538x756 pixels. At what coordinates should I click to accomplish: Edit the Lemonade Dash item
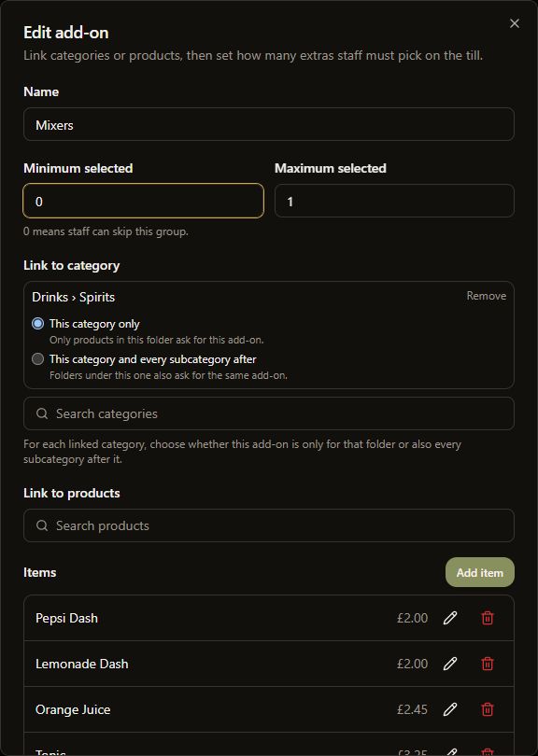pyautogui.click(x=449, y=664)
